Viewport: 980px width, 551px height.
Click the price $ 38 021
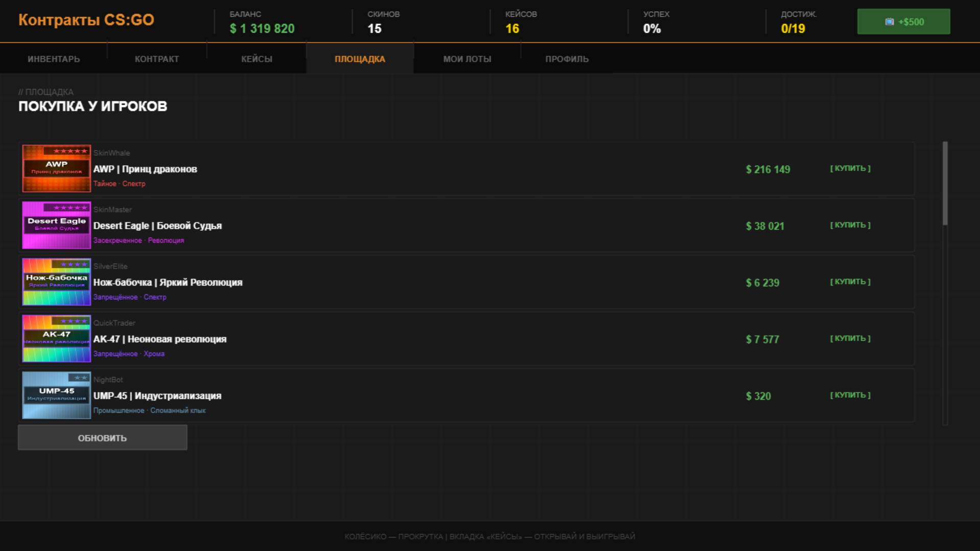[x=765, y=226]
